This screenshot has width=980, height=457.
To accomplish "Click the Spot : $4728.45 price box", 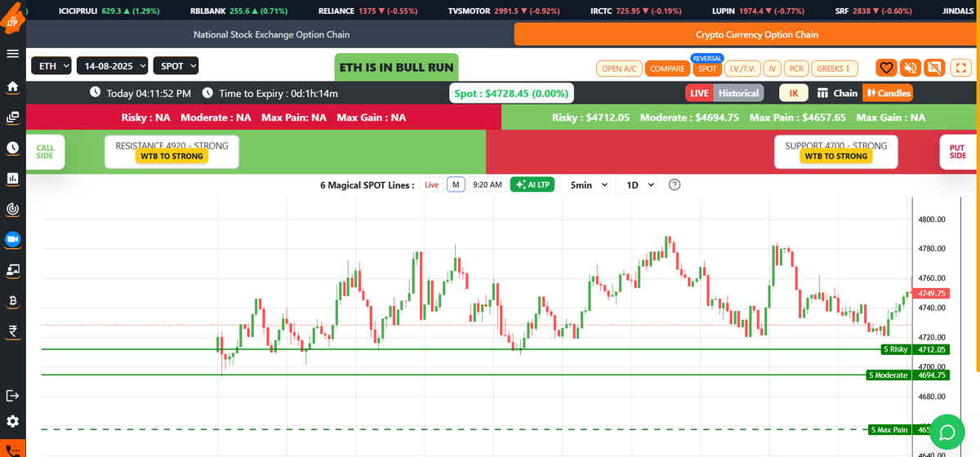I will (x=511, y=93).
